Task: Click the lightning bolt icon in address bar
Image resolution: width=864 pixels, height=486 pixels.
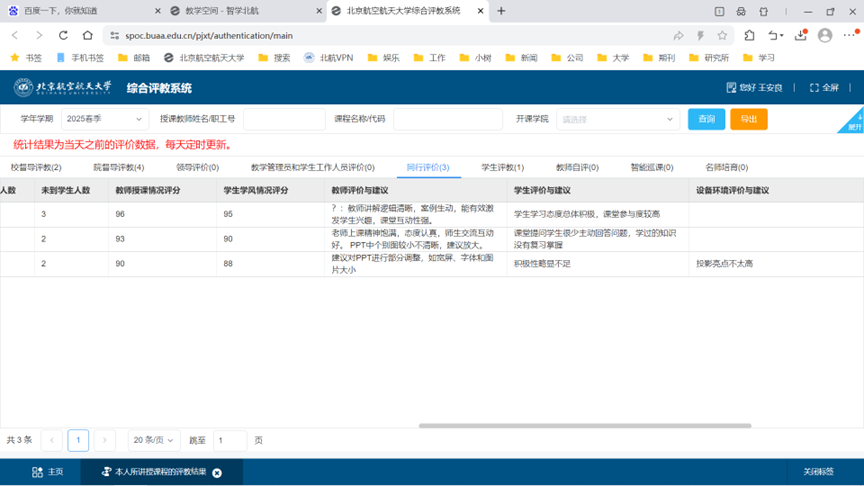Action: coord(700,36)
